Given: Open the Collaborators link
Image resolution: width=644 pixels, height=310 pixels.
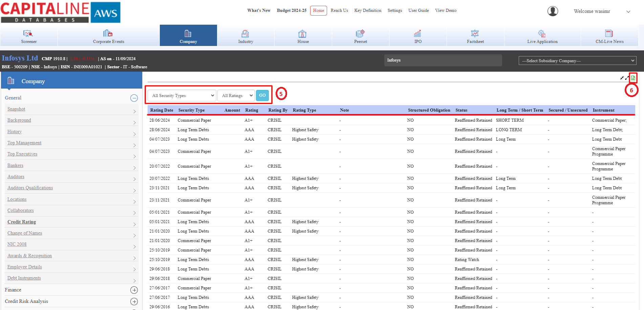Looking at the screenshot, I should click(x=21, y=210).
